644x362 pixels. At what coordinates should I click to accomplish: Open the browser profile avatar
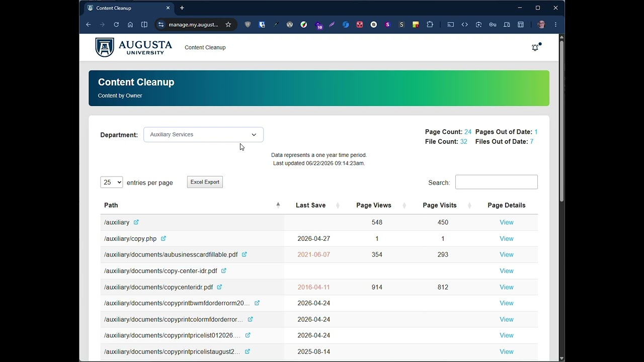click(x=541, y=25)
